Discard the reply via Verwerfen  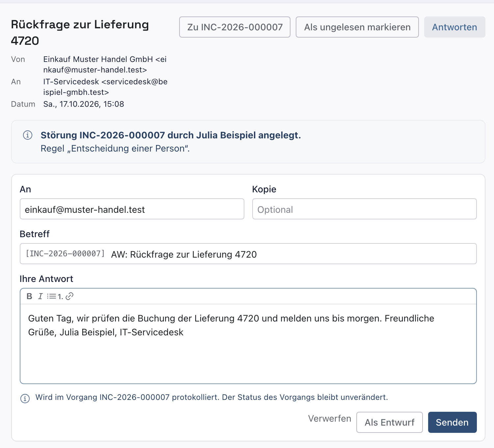pyautogui.click(x=330, y=418)
